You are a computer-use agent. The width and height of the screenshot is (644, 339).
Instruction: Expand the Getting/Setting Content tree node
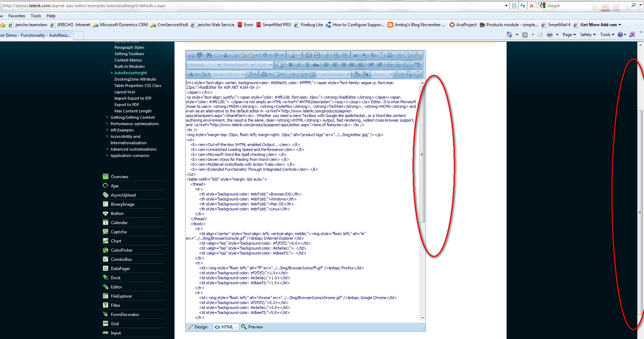[107, 117]
